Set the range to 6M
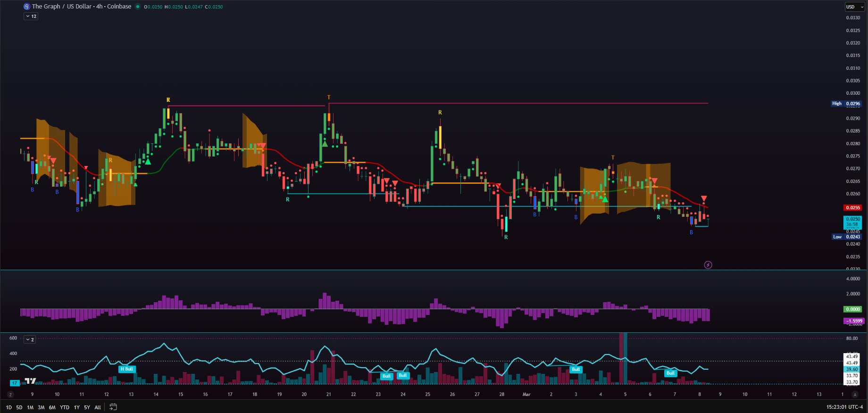The image size is (868, 413). [52, 407]
